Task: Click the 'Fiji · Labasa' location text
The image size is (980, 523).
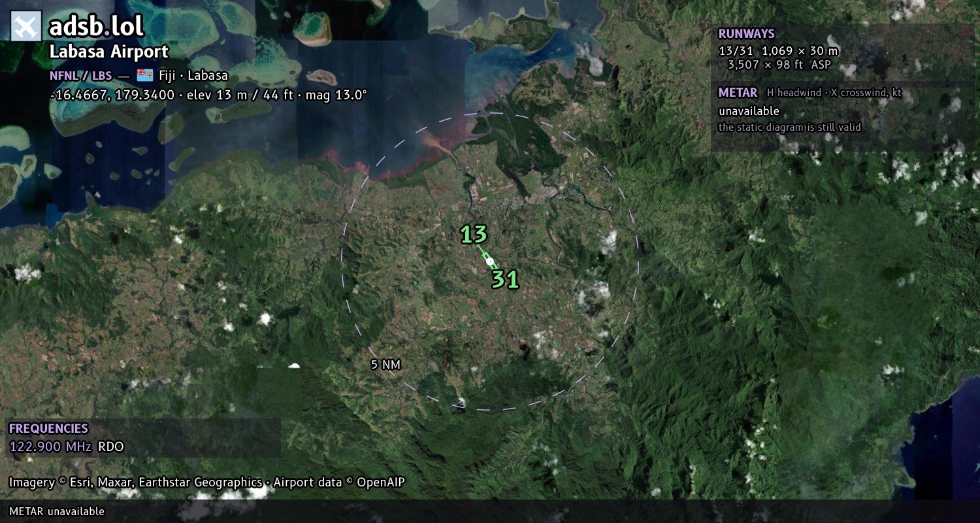Action: [x=193, y=75]
